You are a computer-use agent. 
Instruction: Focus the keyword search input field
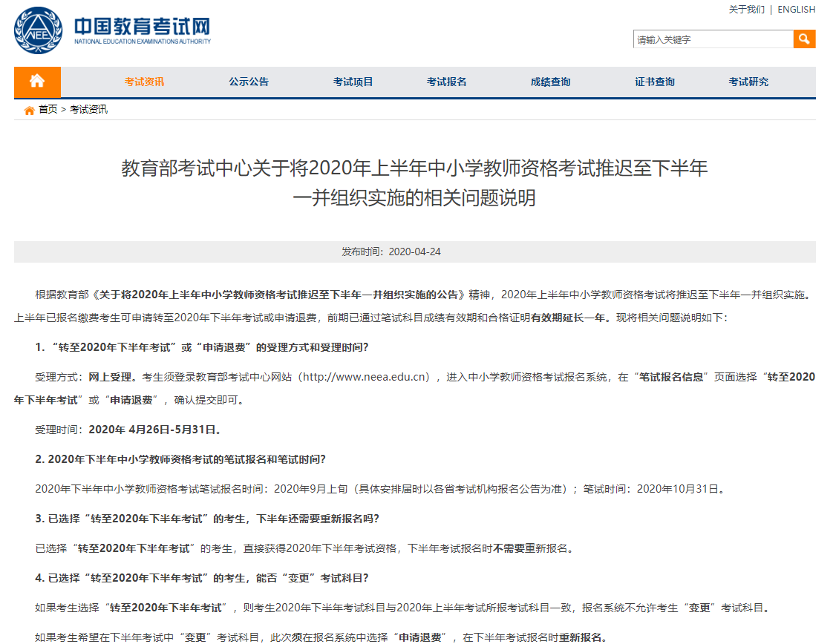713,40
